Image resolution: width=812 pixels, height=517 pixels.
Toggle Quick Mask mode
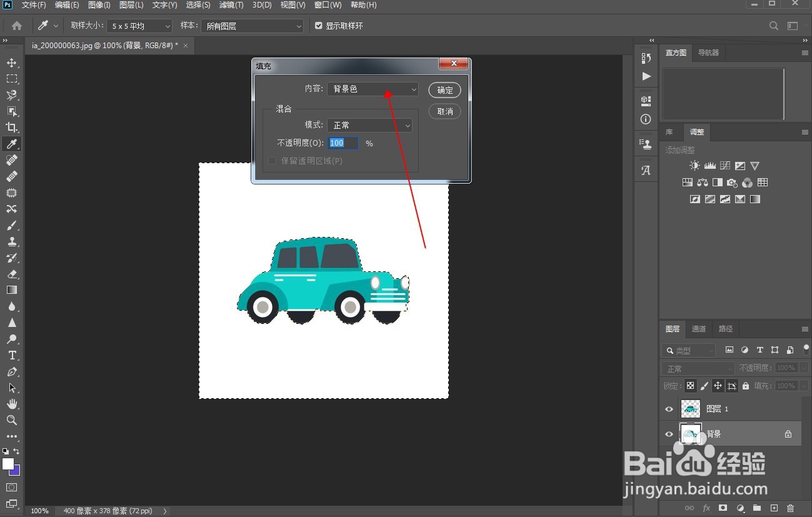[x=11, y=487]
